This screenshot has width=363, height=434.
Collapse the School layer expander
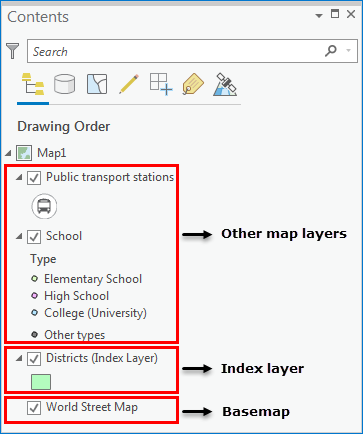pos(19,236)
